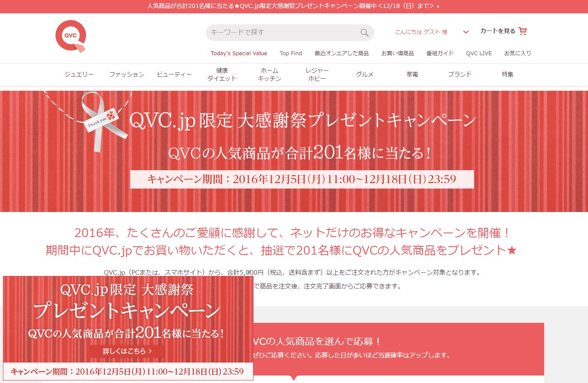Image resolution: width=588 pixels, height=383 pixels.
Task: Open Today's Special Value
Action: tap(239, 53)
